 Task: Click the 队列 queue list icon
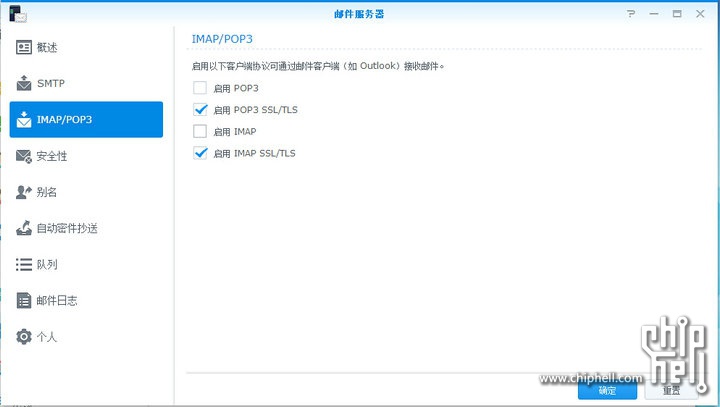24,264
